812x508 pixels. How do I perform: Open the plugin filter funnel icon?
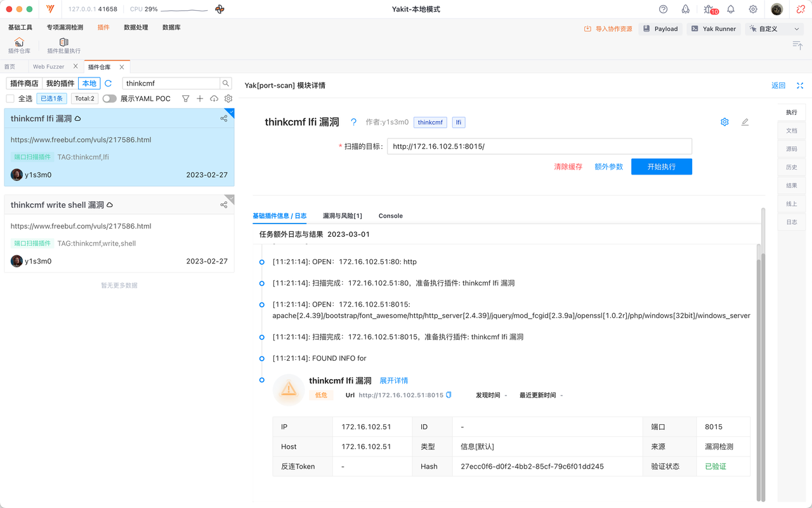(x=186, y=98)
